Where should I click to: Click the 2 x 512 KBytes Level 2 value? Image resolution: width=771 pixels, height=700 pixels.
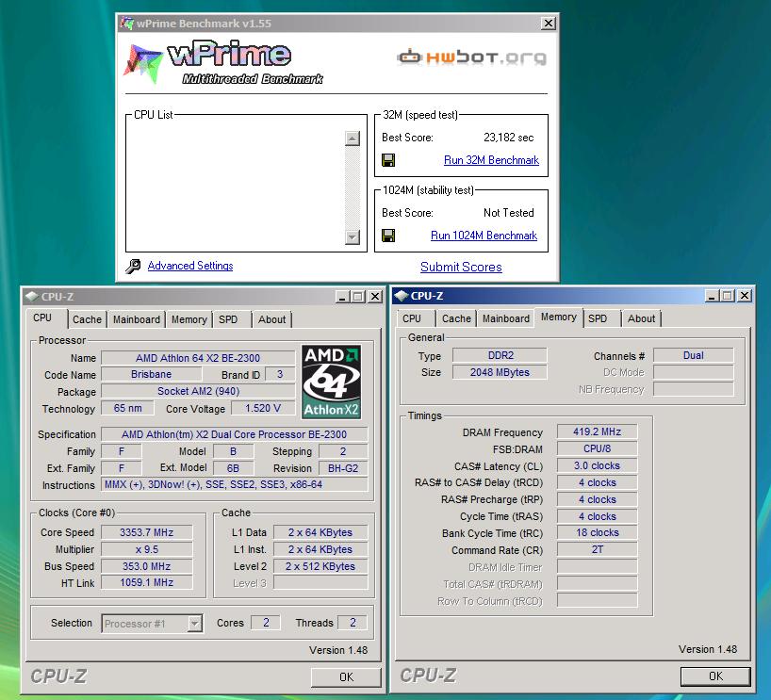tap(320, 566)
